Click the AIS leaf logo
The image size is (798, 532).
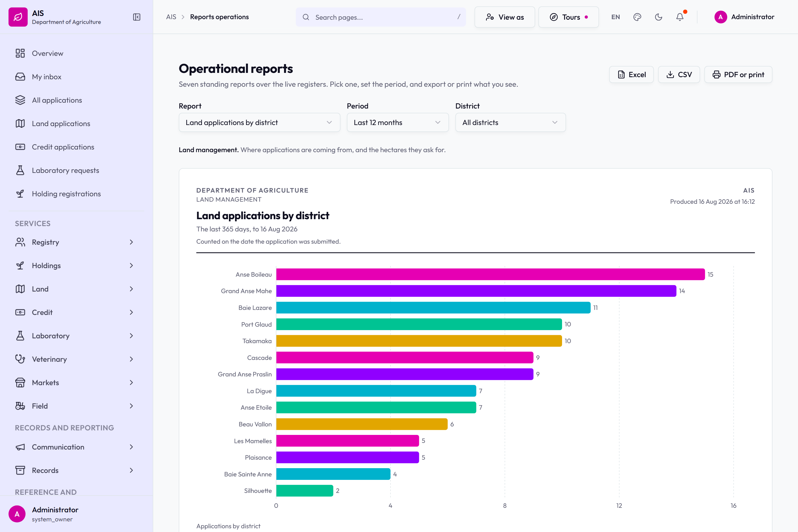[18, 17]
